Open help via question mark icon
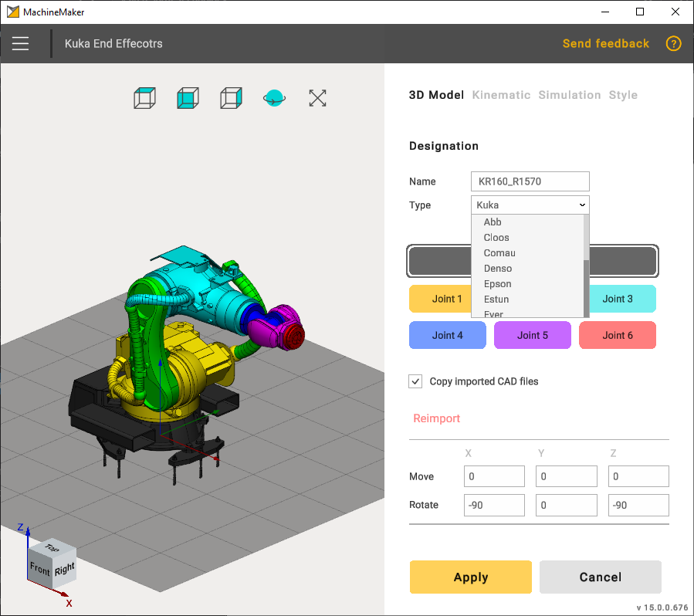This screenshot has width=694, height=616. tap(673, 44)
